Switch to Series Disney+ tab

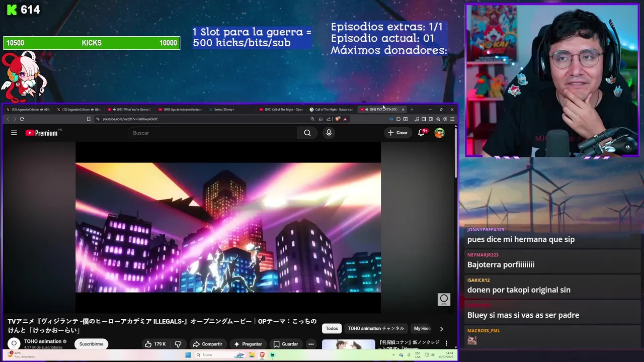(230, 109)
